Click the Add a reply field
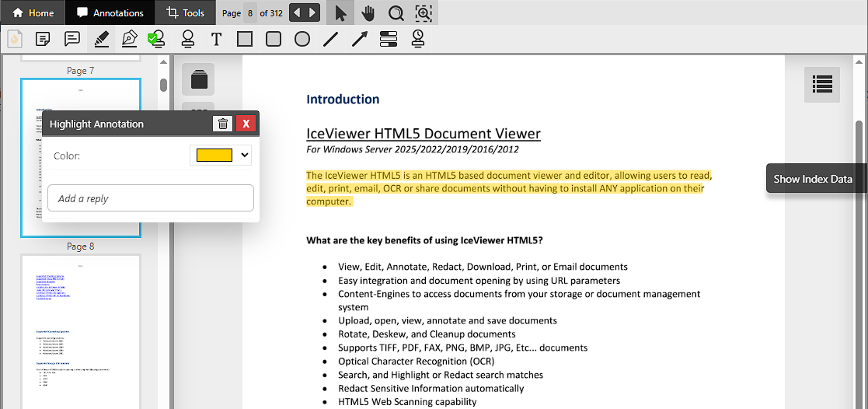 pos(151,198)
